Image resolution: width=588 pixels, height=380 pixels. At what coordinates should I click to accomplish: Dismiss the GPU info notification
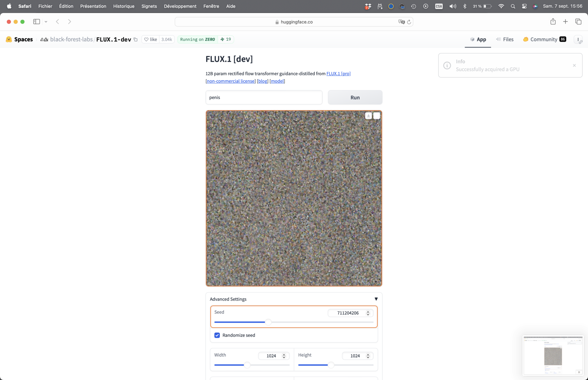[x=574, y=65]
